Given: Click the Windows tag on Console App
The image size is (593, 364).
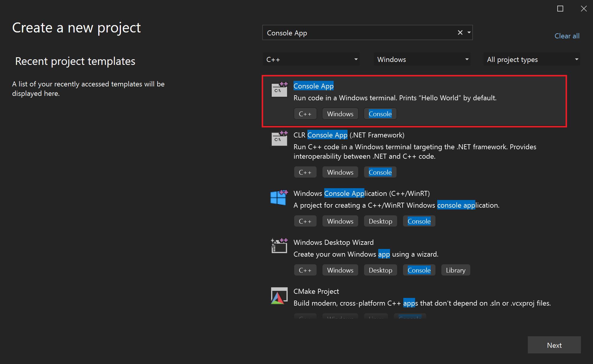Looking at the screenshot, I should [340, 114].
